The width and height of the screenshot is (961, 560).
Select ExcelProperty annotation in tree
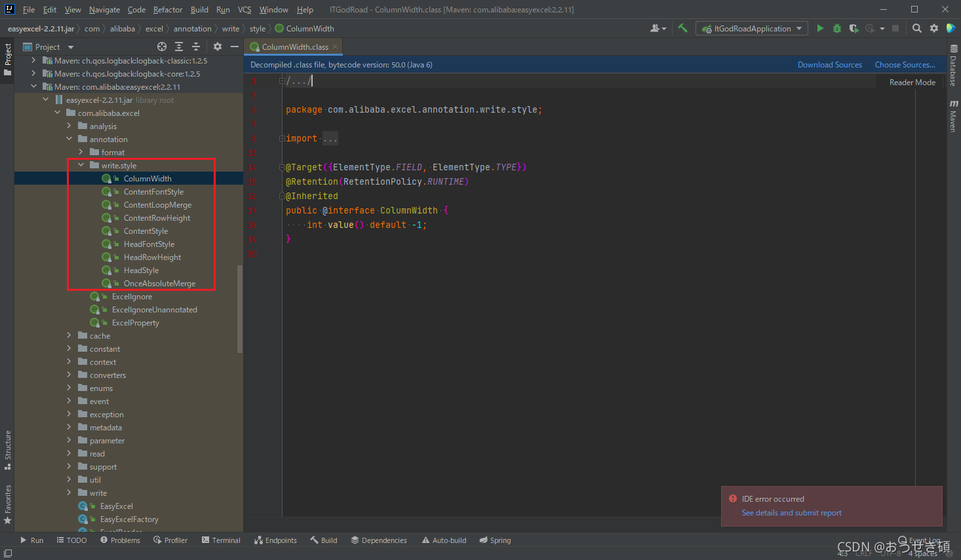(135, 322)
